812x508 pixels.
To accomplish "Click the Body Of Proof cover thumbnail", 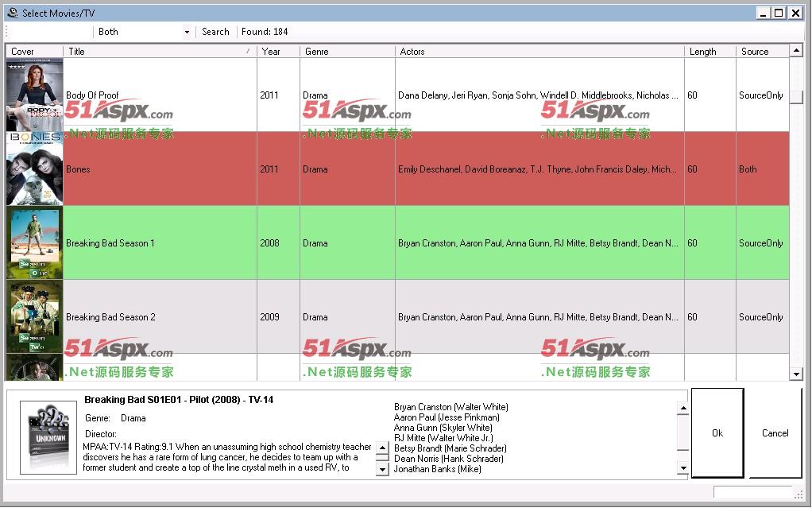I will pos(34,95).
